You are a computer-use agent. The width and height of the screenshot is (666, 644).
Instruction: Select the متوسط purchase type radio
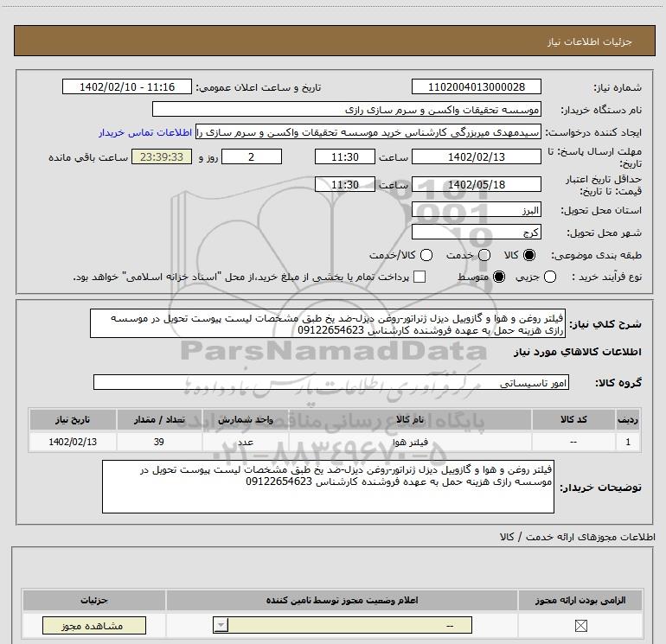tap(499, 277)
